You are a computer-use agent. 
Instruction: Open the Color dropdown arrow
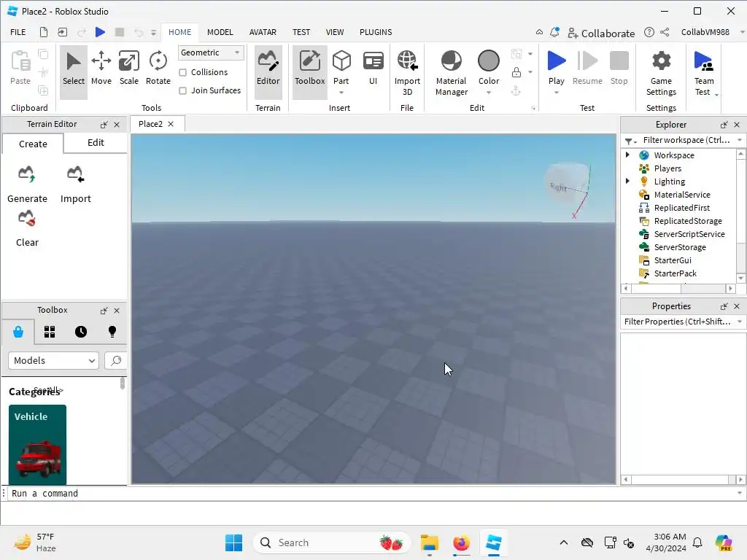[x=489, y=93]
